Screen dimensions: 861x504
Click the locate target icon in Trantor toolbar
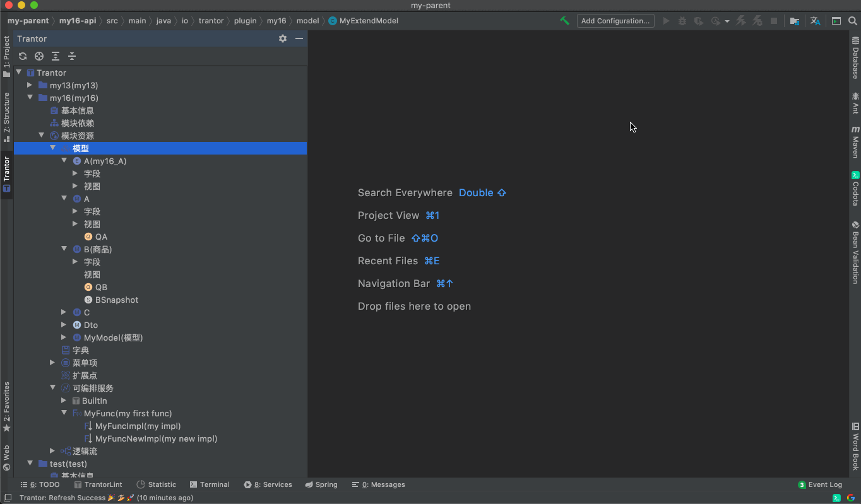tap(39, 56)
